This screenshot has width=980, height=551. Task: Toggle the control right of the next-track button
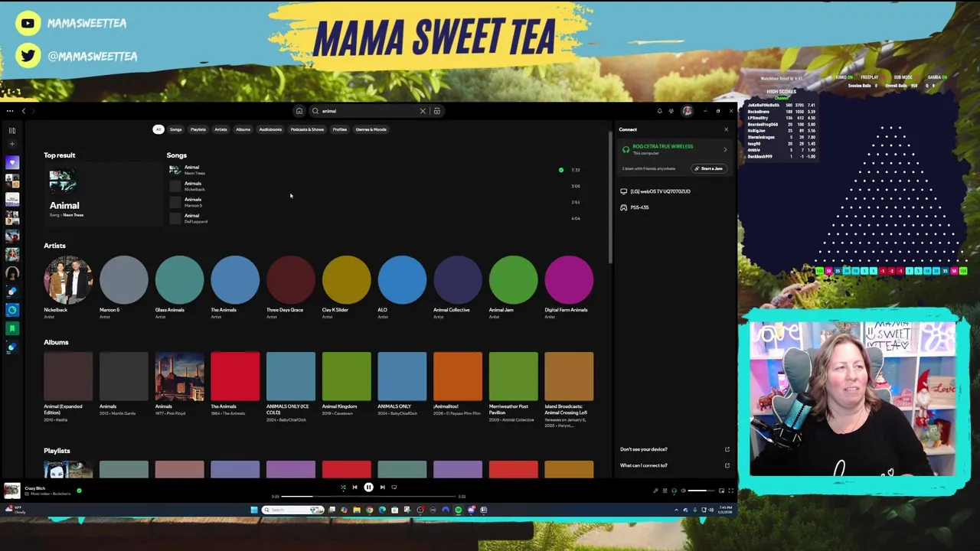(394, 487)
